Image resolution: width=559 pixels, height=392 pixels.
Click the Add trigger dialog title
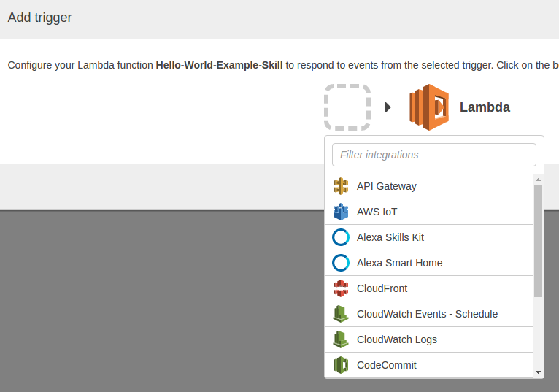(x=39, y=18)
